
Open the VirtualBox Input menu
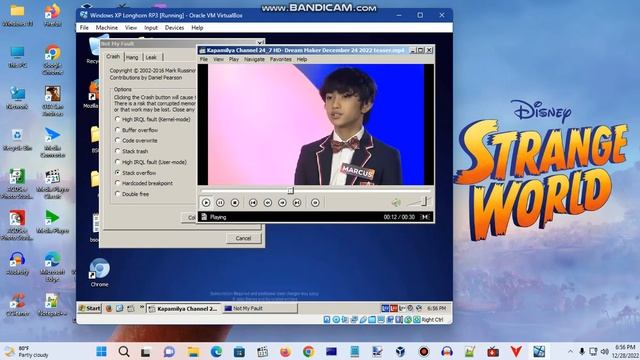[x=151, y=27]
